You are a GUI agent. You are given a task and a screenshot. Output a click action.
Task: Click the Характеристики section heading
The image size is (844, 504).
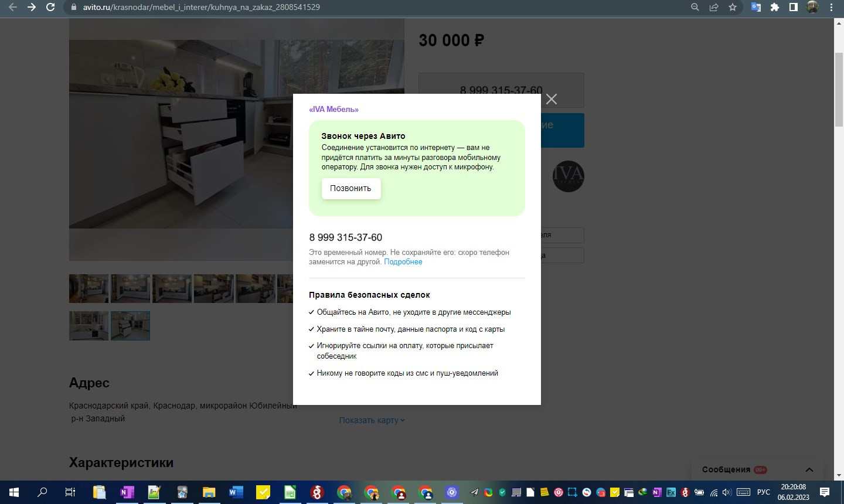coord(121,462)
